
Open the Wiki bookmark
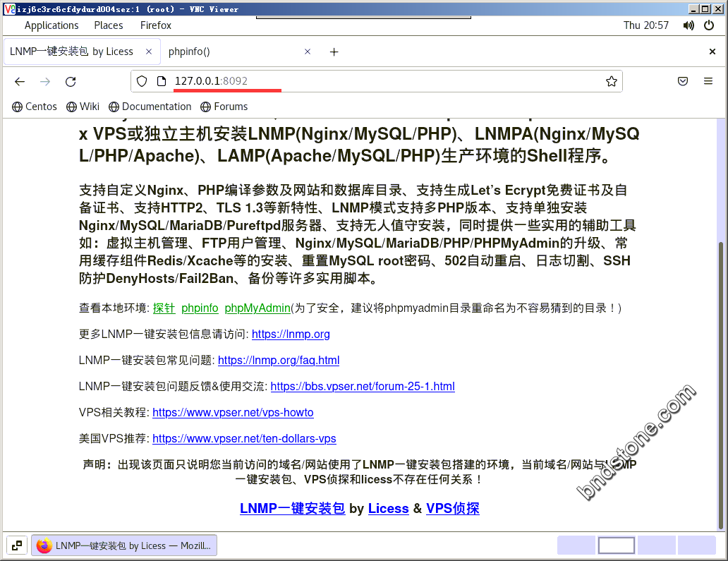[x=83, y=107]
